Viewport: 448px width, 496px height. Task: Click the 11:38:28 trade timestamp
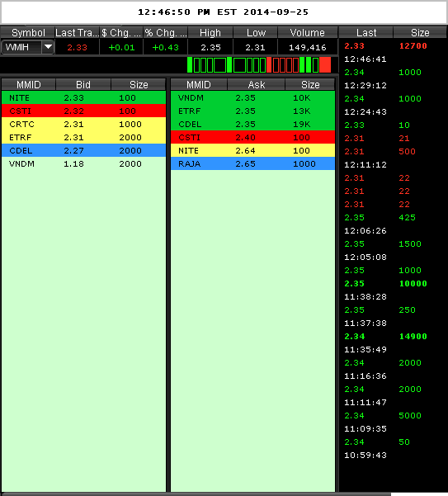pos(365,297)
